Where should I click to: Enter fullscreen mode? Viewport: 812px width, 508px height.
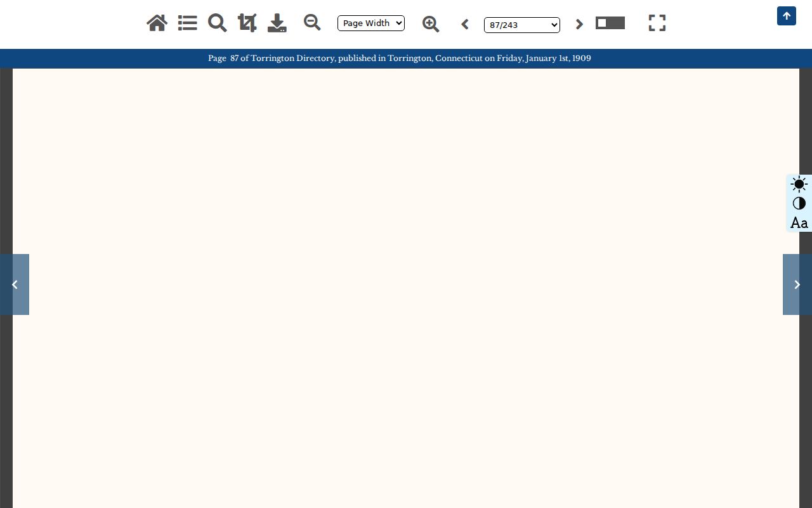(x=657, y=23)
